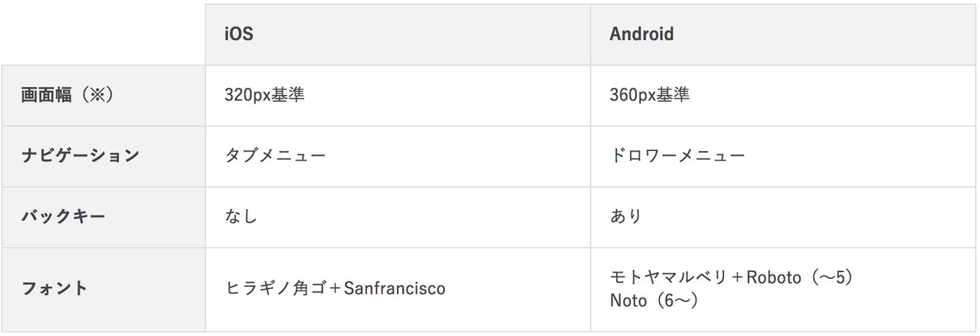This screenshot has width=980, height=336.
Task: Select the あり cell under Android
Action: (x=625, y=216)
